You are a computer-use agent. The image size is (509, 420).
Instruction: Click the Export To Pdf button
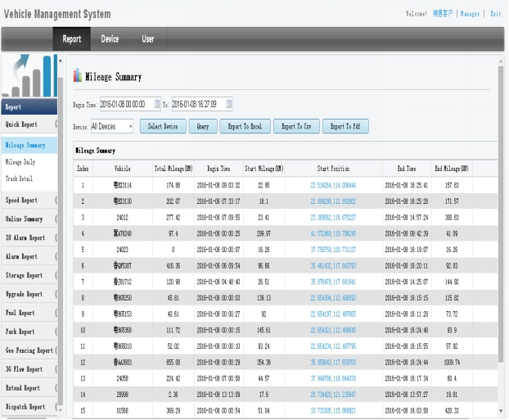(345, 126)
